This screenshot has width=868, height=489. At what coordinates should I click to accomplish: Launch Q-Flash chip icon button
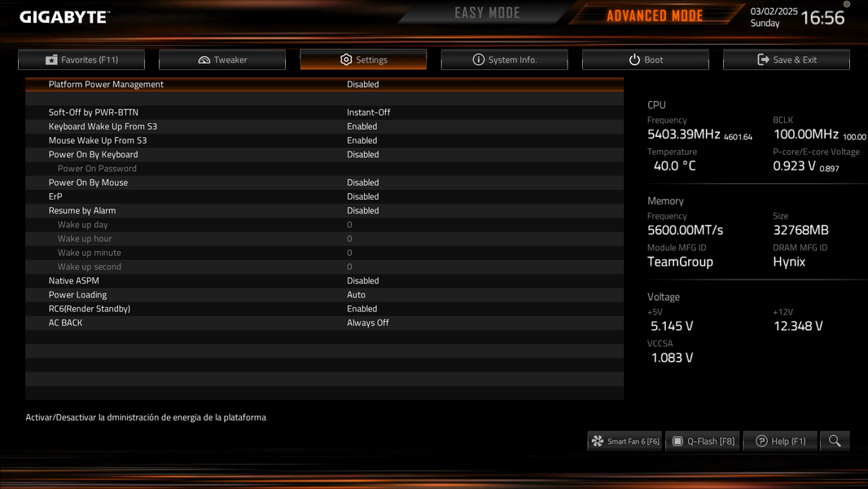[677, 441]
